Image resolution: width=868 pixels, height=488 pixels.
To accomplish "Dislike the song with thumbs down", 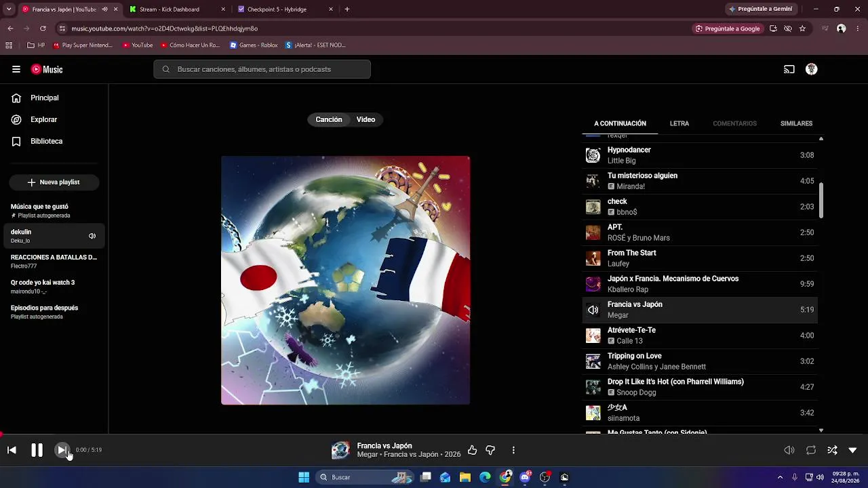I will pyautogui.click(x=490, y=450).
